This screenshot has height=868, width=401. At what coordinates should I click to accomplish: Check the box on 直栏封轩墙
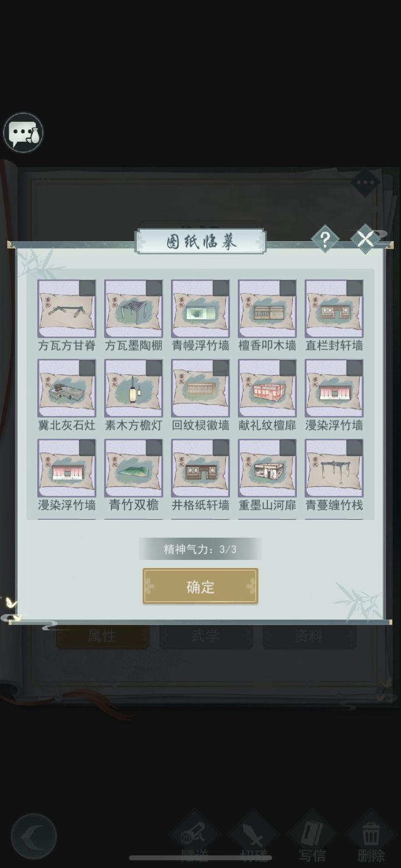[x=354, y=288]
